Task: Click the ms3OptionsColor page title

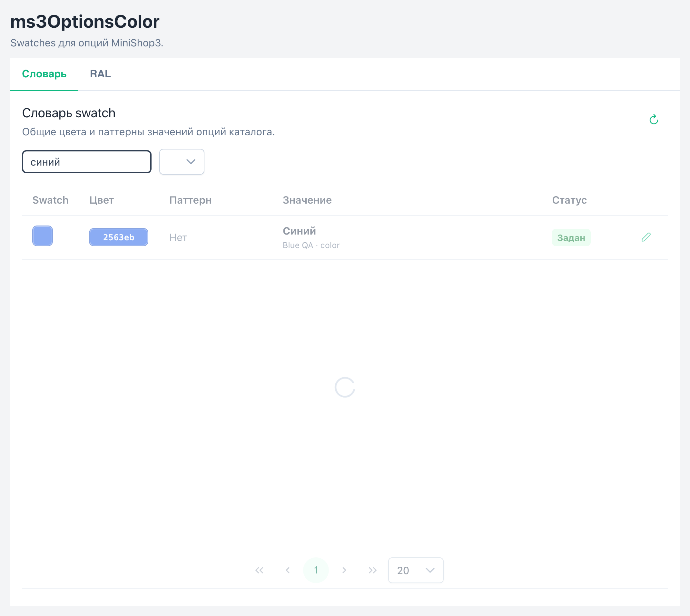Action: tap(85, 22)
